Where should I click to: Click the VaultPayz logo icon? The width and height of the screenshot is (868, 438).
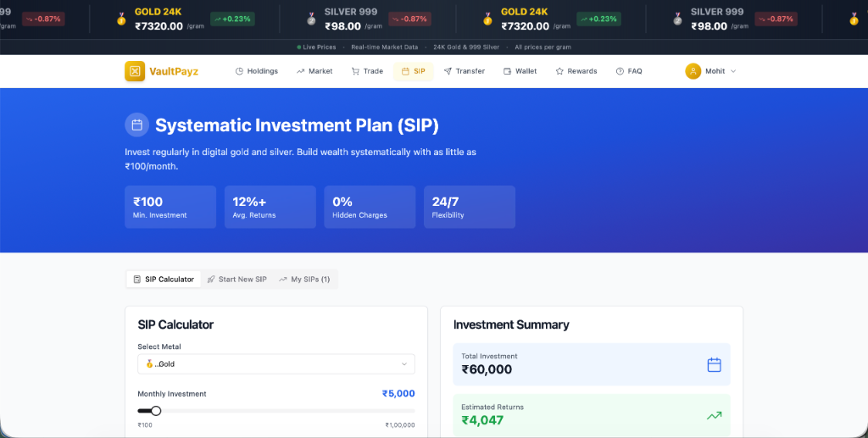pyautogui.click(x=135, y=71)
